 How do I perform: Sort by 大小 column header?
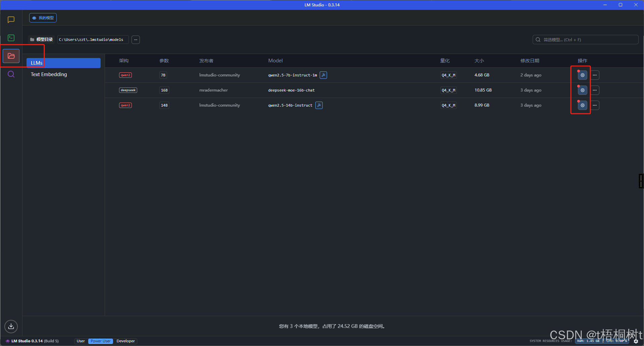(x=479, y=61)
